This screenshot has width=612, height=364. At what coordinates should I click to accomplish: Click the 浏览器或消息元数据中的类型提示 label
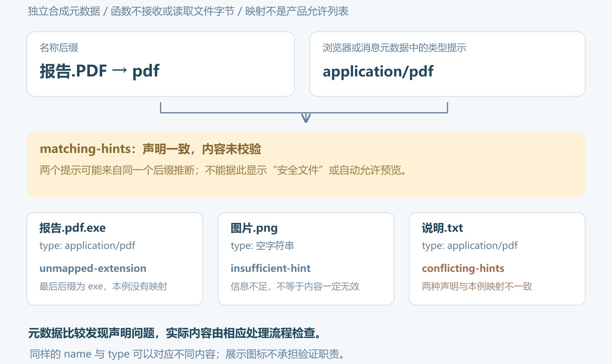394,48
